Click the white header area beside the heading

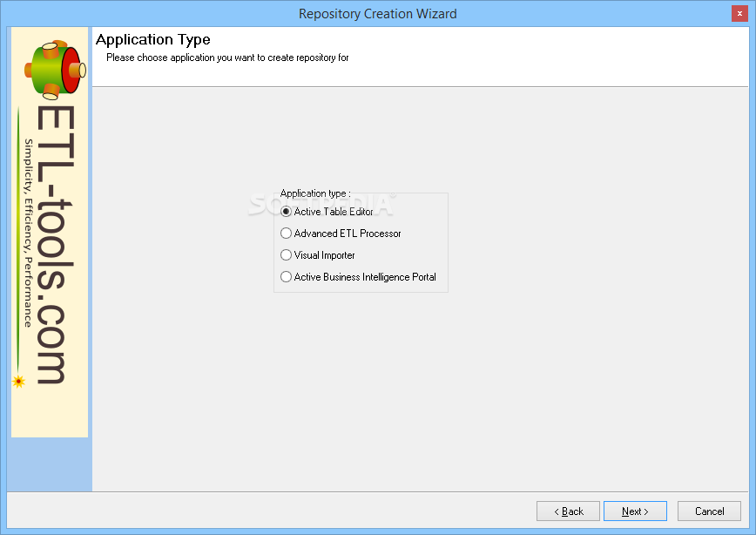point(523,52)
